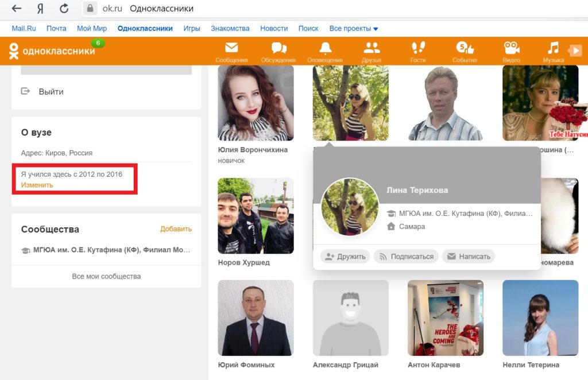Click Написать to message Лина Терихова
This screenshot has height=380, width=588.
point(469,257)
